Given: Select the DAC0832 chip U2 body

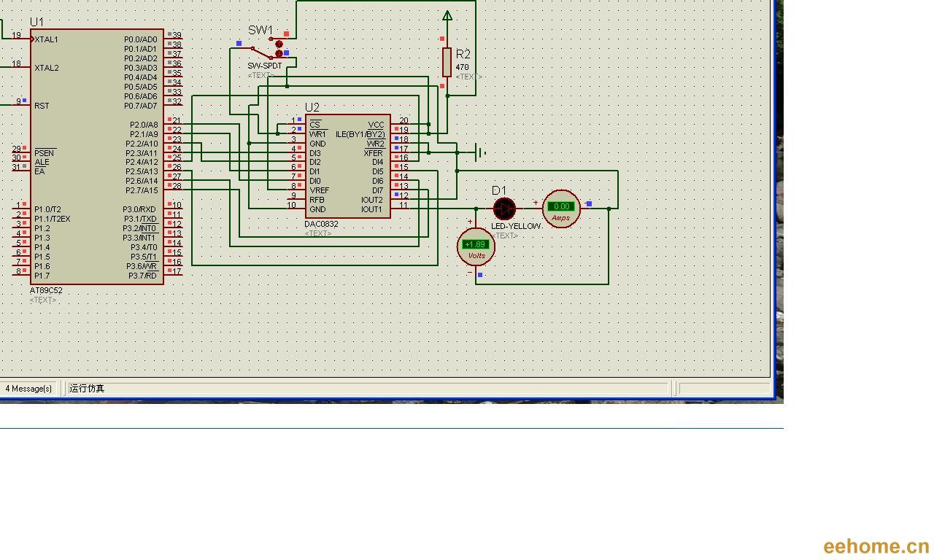Looking at the screenshot, I should coord(348,166).
